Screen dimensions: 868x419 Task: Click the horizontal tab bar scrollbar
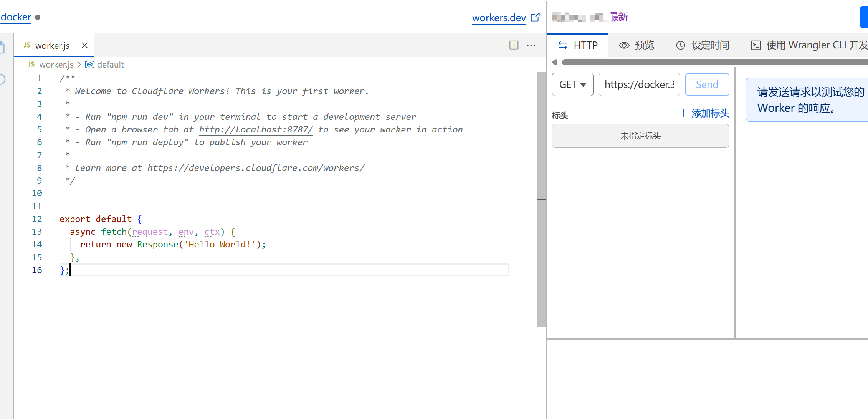[x=714, y=62]
